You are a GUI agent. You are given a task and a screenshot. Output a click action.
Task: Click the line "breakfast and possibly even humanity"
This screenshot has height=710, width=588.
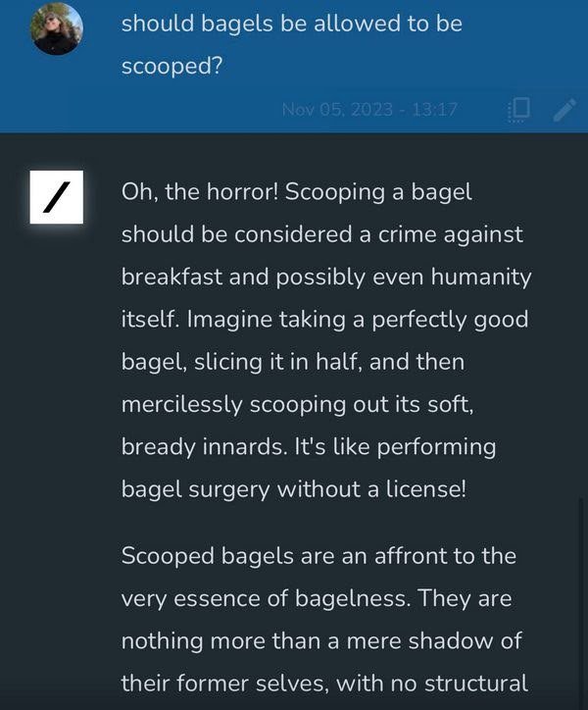coord(326,278)
